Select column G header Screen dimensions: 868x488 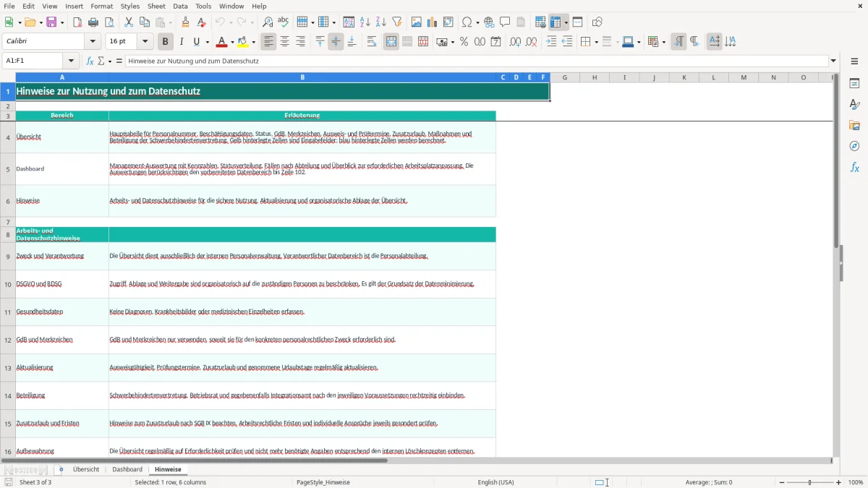pos(564,77)
